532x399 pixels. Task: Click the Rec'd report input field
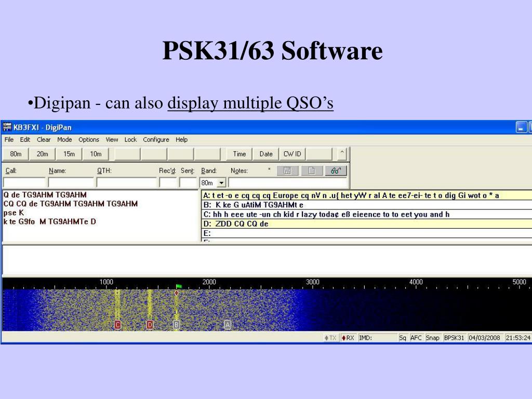pos(168,182)
